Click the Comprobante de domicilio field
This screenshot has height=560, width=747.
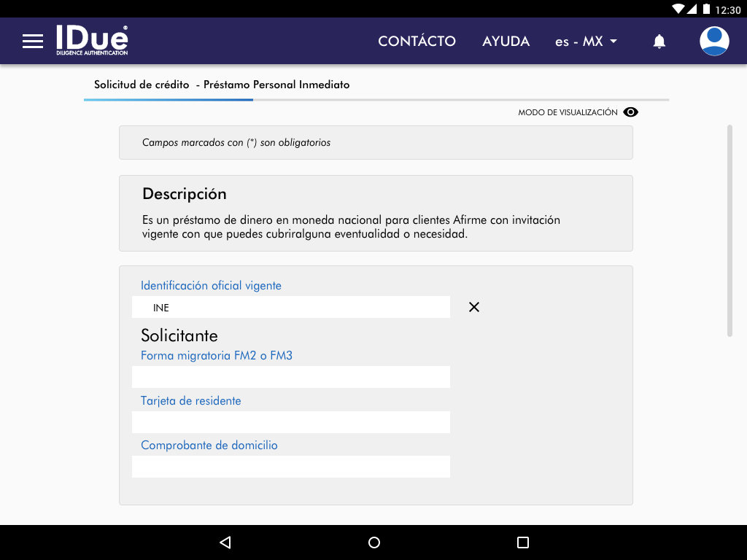[290, 467]
